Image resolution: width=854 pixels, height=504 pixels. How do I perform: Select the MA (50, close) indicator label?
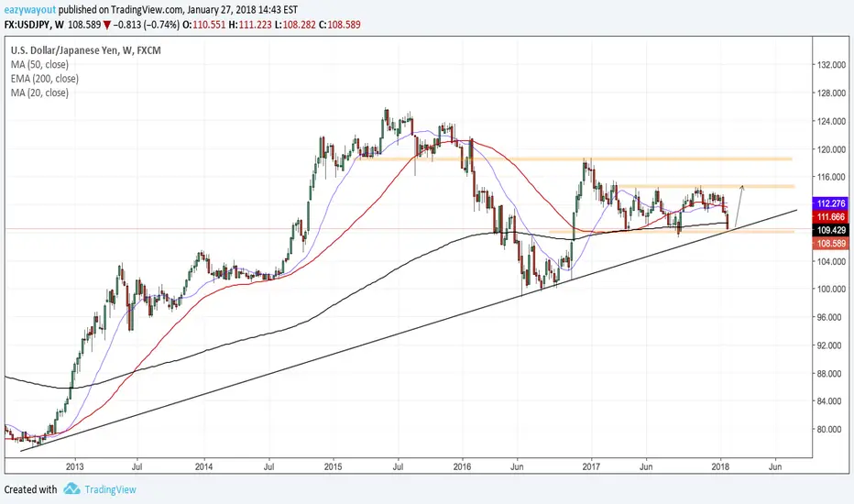(39, 64)
